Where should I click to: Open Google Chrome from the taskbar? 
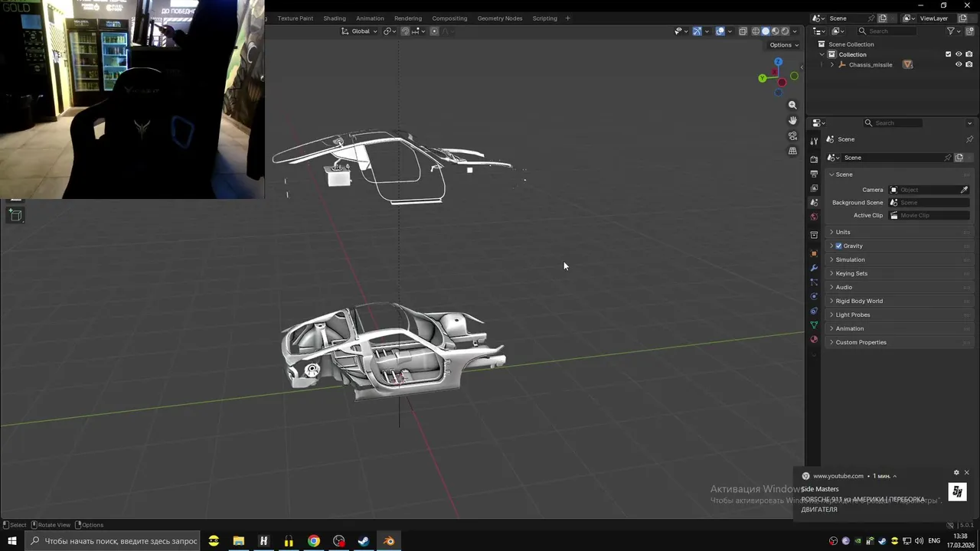tap(314, 541)
